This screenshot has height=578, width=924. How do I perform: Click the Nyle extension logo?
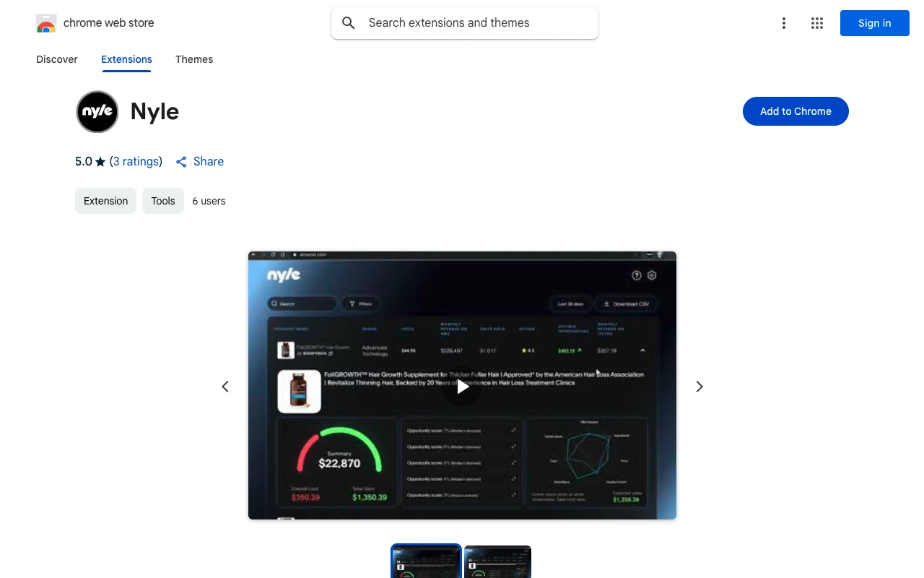97,112
